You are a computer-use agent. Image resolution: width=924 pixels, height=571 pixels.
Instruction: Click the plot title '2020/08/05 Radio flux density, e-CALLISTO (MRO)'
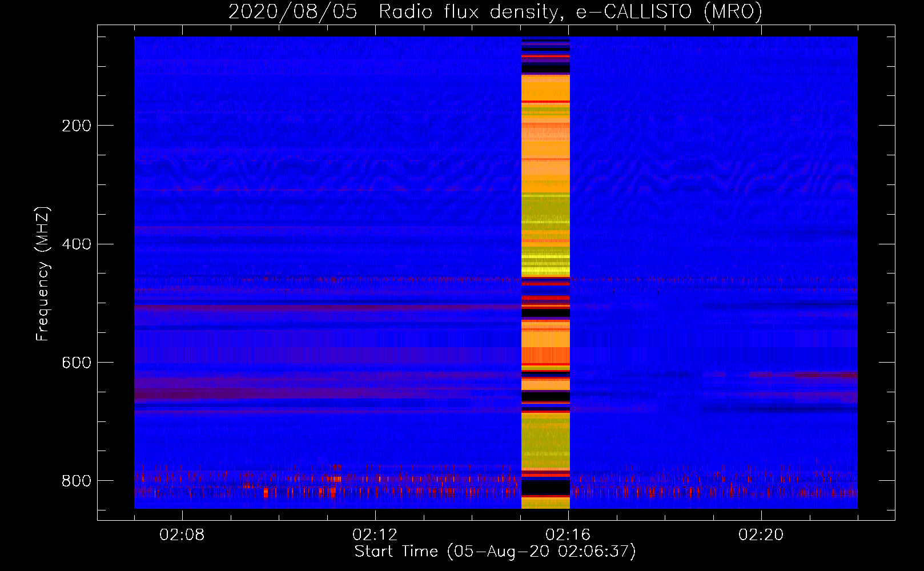[x=495, y=11]
